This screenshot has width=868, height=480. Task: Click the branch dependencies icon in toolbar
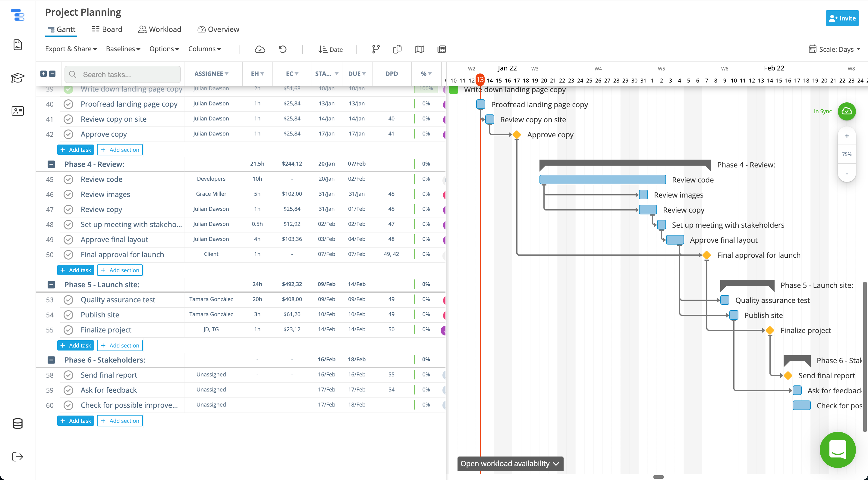coord(376,49)
